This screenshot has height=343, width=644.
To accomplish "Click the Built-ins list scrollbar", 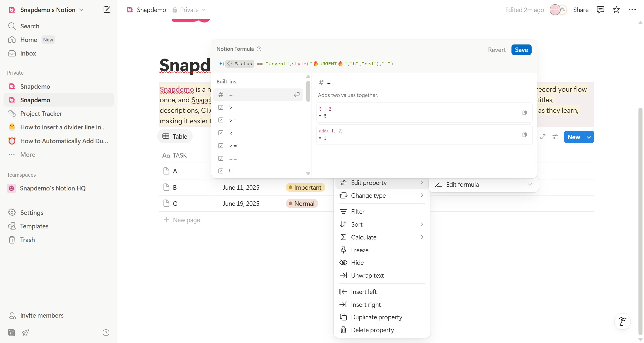I will coord(308,91).
